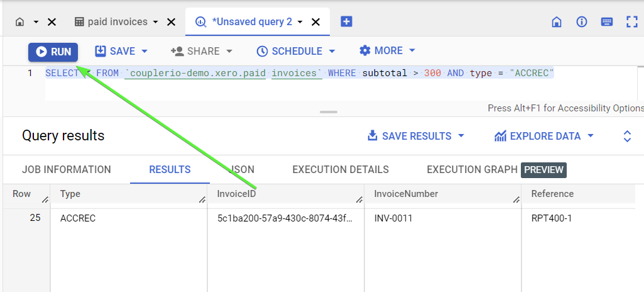Open the paid invoices tab dropdown arrow
The height and width of the screenshot is (292, 644).
(155, 22)
